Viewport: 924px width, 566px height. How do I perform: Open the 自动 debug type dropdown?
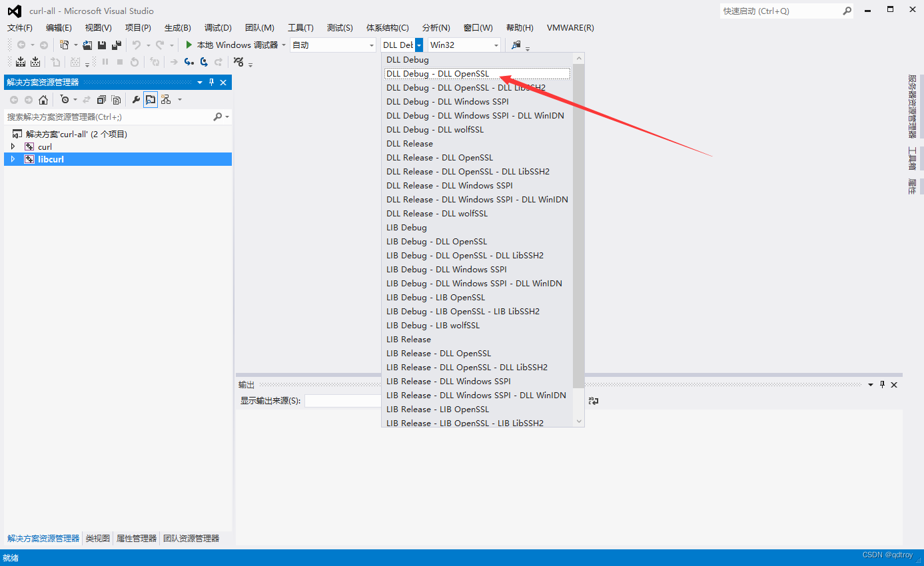[x=333, y=45]
